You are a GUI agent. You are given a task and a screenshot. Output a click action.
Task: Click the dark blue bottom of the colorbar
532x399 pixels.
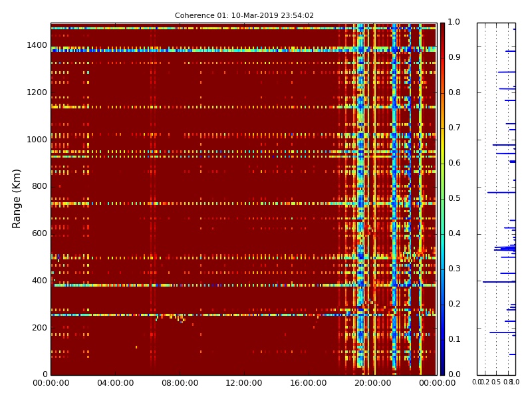click(442, 368)
